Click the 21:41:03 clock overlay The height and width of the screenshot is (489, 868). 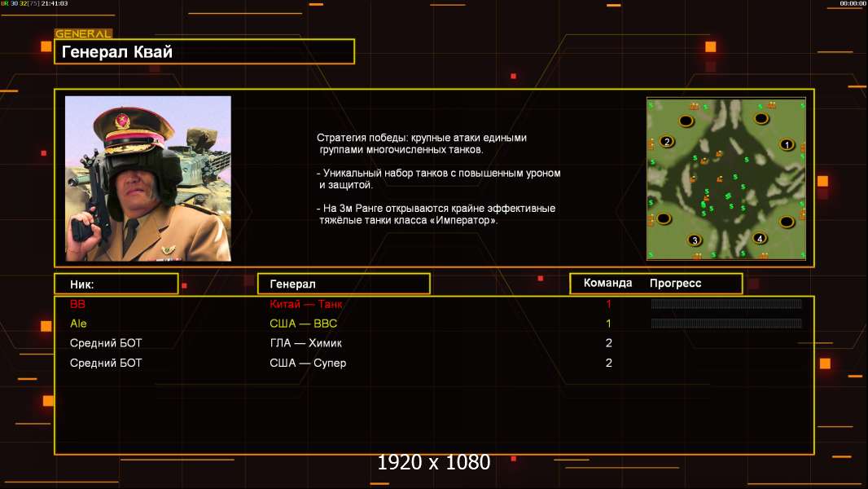[55, 3]
